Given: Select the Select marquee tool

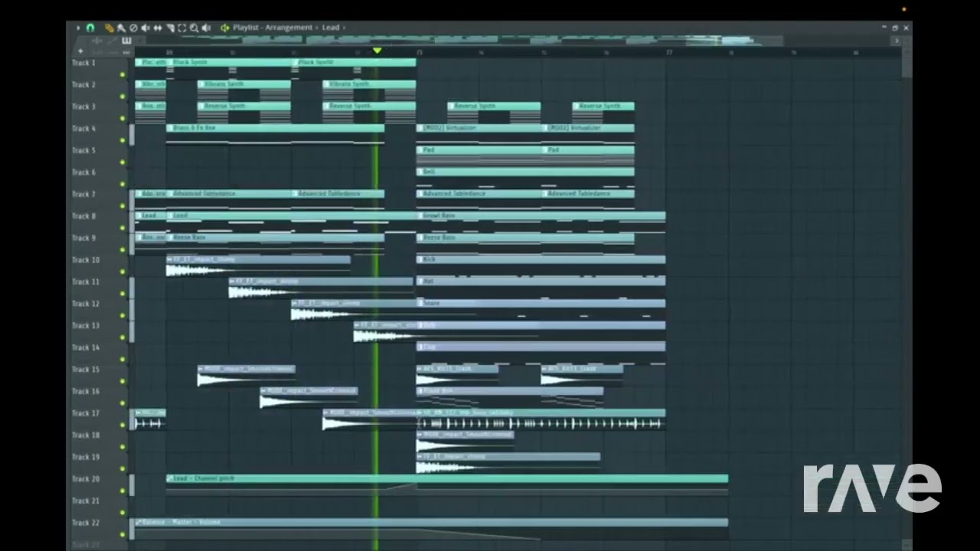Looking at the screenshot, I should pos(182,28).
